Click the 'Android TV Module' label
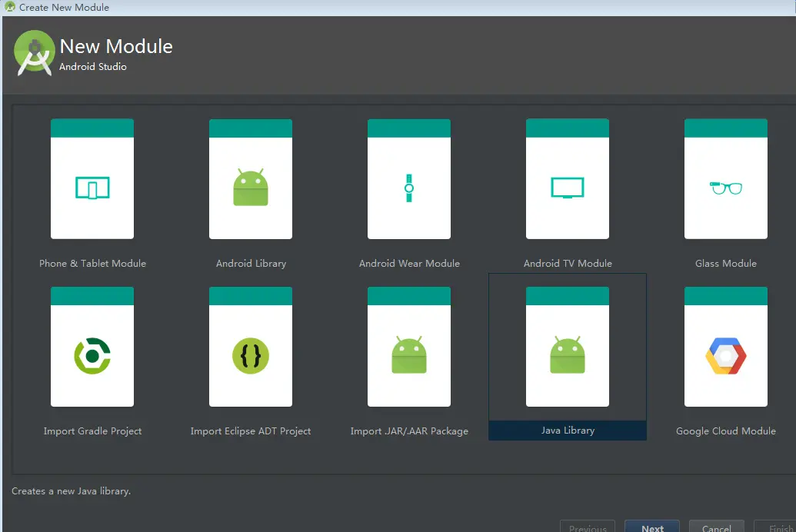 click(568, 264)
